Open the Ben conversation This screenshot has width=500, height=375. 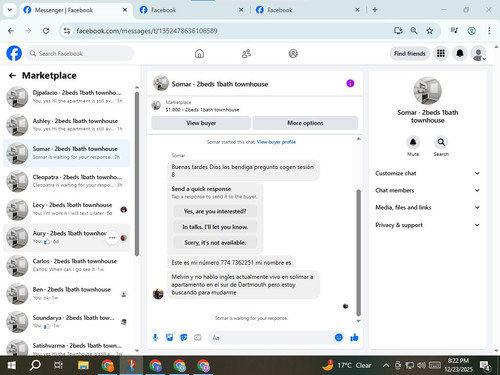[67, 293]
